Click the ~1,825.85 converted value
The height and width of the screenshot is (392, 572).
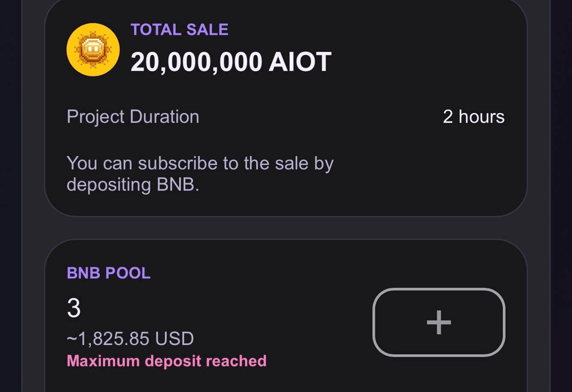pos(108,339)
